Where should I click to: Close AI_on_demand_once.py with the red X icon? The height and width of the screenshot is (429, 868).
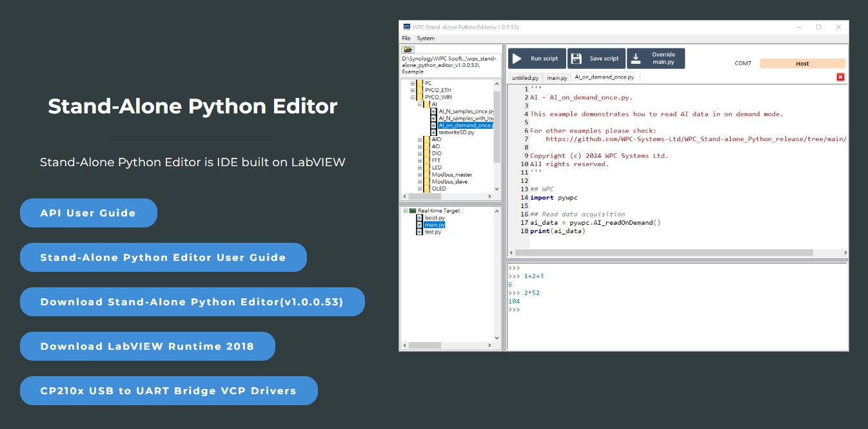click(840, 77)
